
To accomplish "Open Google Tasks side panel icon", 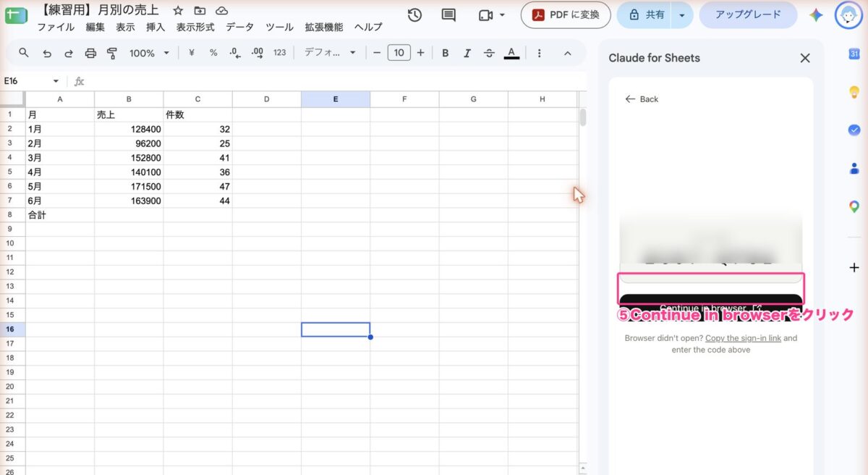I will (854, 130).
